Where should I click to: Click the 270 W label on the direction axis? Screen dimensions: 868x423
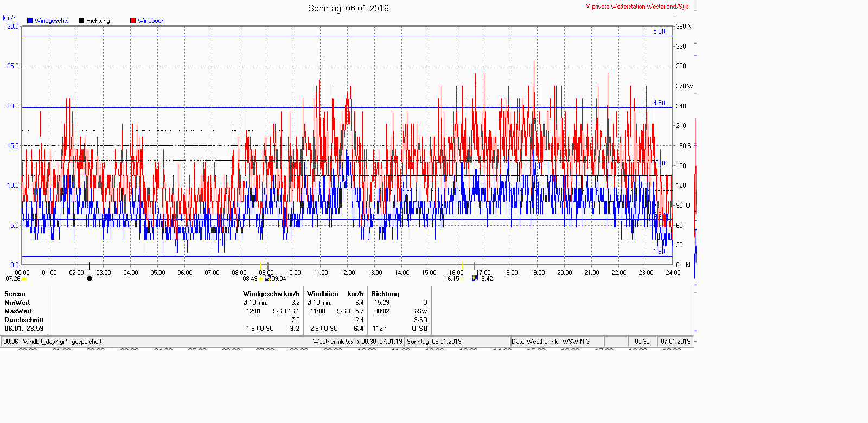pos(684,86)
